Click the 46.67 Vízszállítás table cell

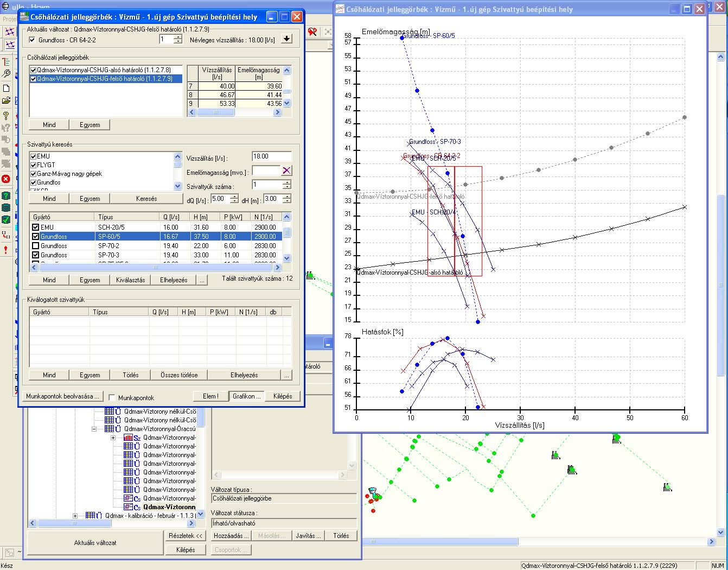coord(218,95)
